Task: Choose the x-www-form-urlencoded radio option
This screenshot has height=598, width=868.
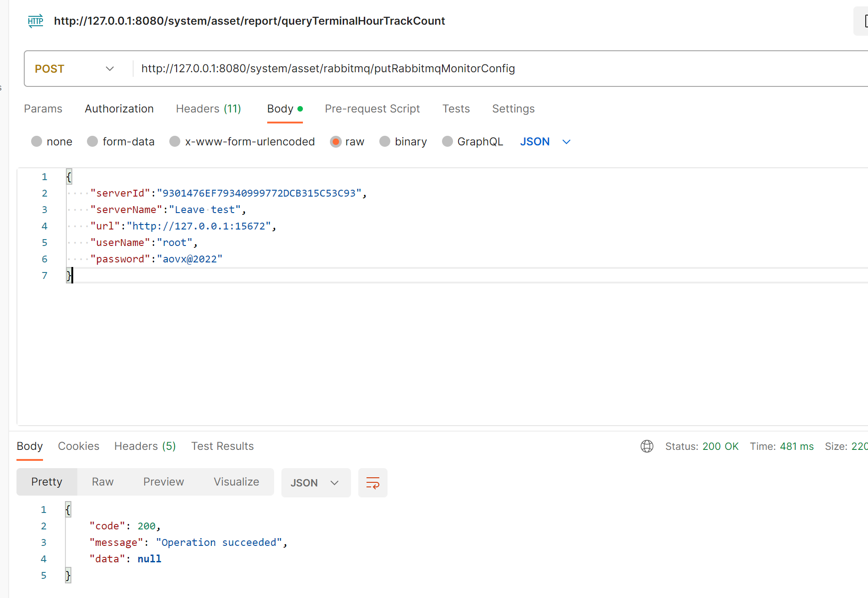Action: click(175, 142)
